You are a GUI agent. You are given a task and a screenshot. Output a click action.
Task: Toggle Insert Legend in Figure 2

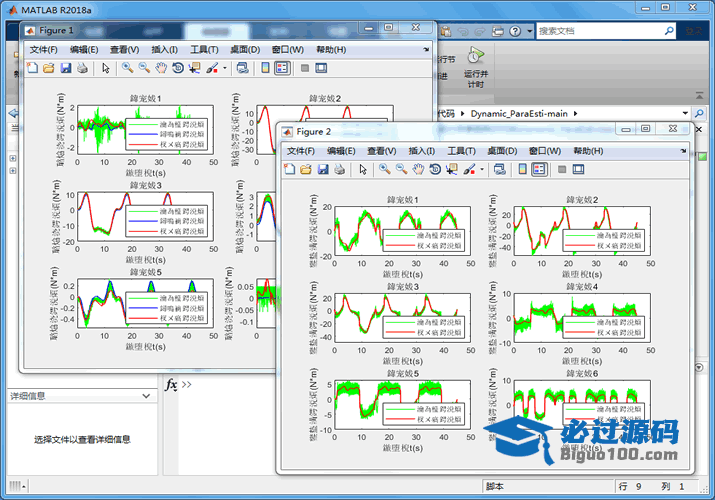(x=539, y=170)
